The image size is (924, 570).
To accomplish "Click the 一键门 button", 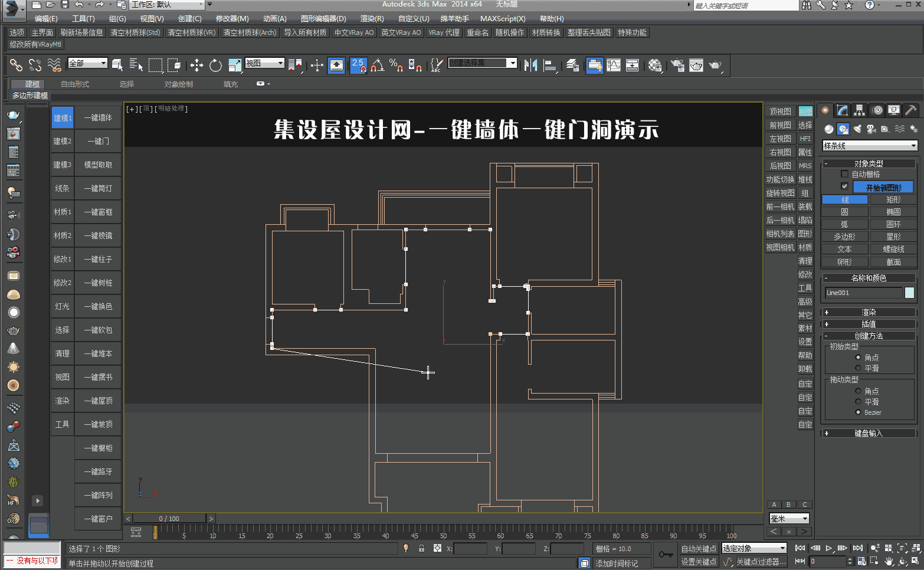I will [98, 142].
